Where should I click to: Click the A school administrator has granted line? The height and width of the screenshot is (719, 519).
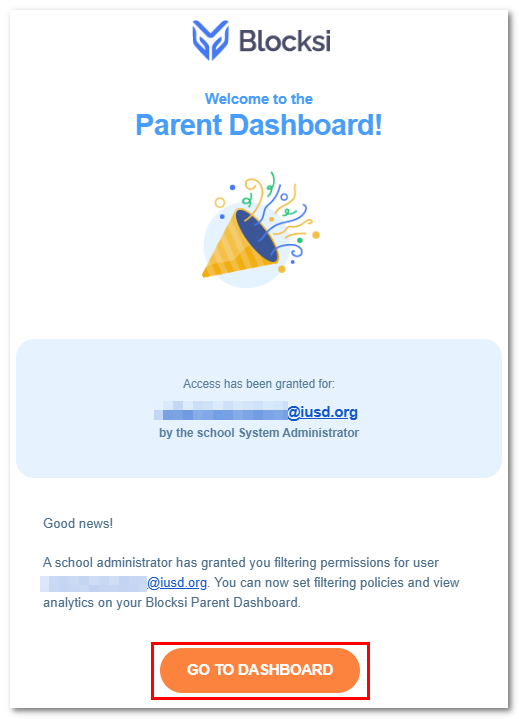241,562
